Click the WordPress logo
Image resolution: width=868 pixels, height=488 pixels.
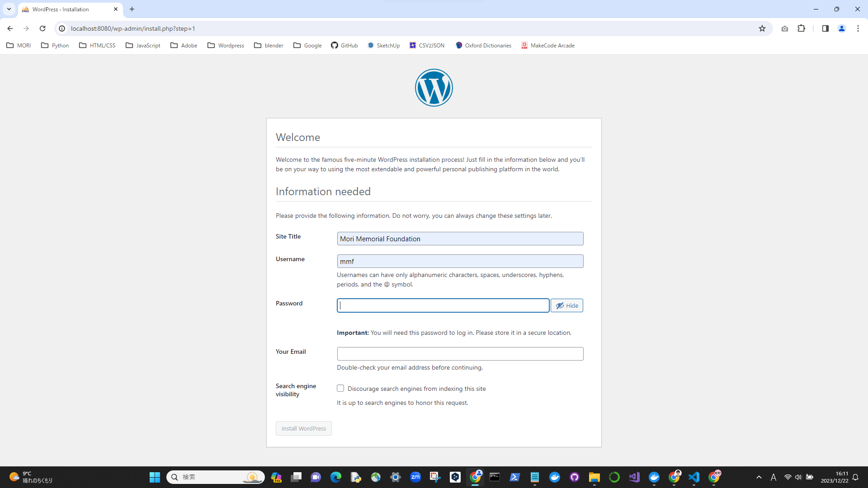pyautogui.click(x=434, y=88)
